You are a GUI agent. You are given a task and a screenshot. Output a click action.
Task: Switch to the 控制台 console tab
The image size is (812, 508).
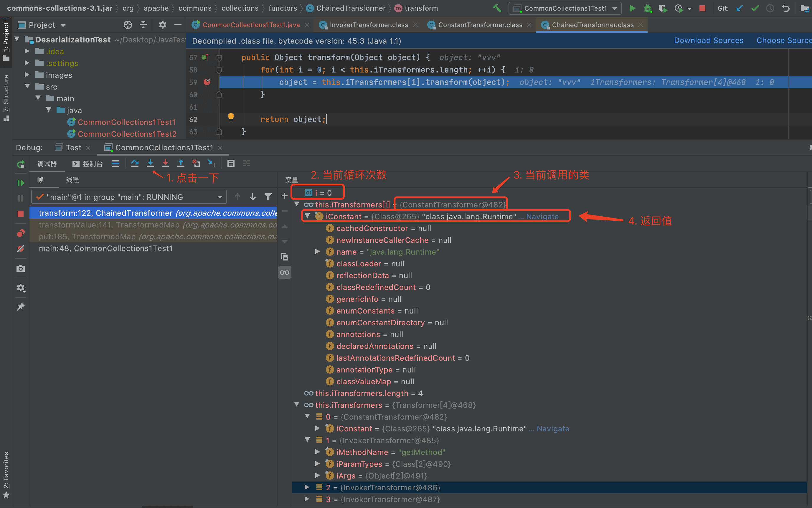(87, 164)
